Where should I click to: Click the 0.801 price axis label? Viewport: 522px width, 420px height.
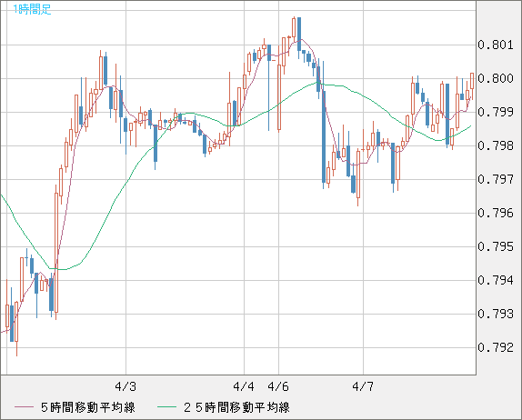[x=496, y=45]
